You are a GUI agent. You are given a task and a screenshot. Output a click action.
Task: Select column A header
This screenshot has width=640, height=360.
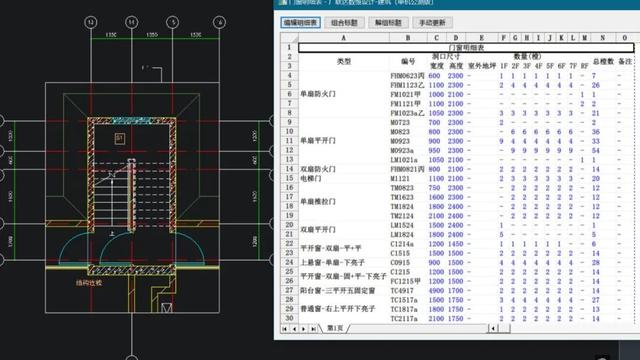(x=344, y=38)
